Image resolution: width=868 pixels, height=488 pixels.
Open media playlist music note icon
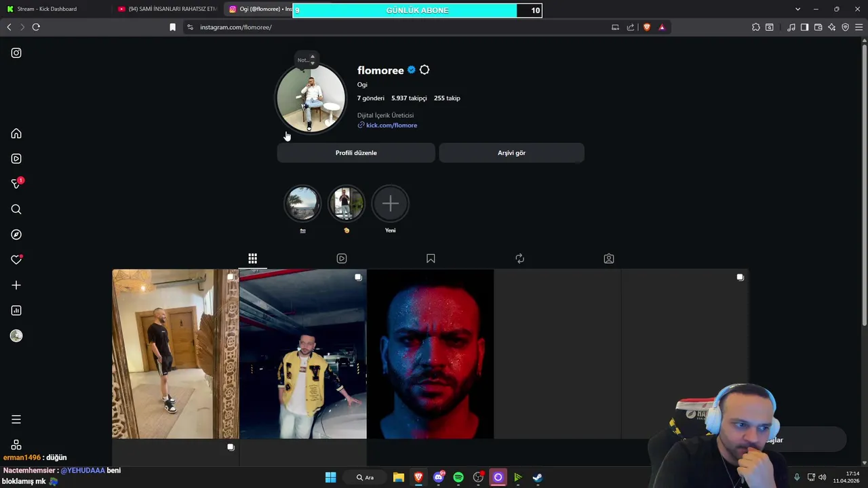tap(791, 27)
